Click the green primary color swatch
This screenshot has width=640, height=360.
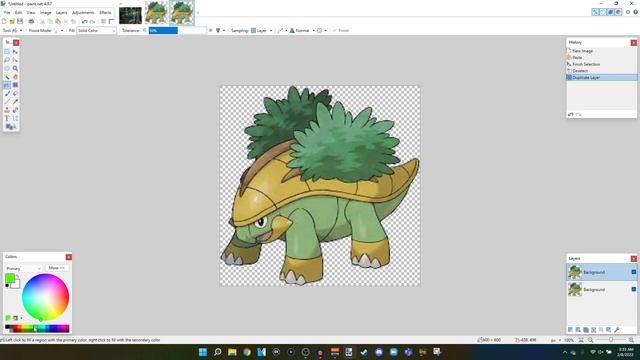[9, 278]
